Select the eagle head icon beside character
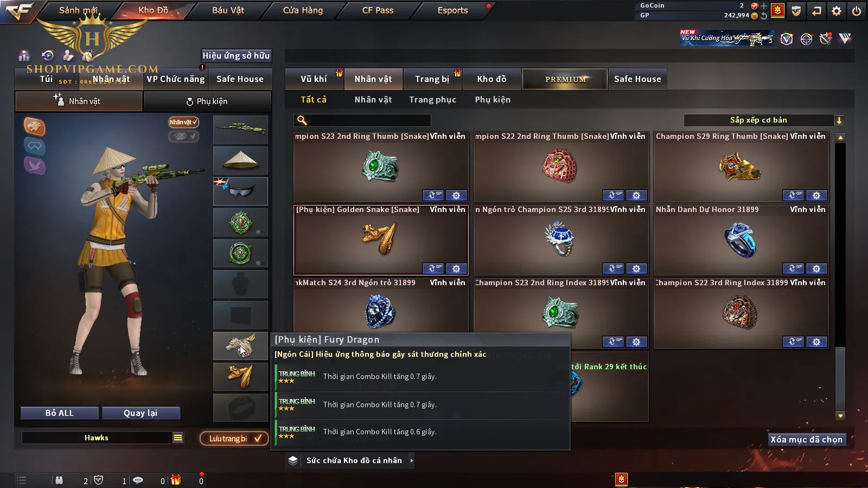This screenshot has height=488, width=868. pos(34,126)
